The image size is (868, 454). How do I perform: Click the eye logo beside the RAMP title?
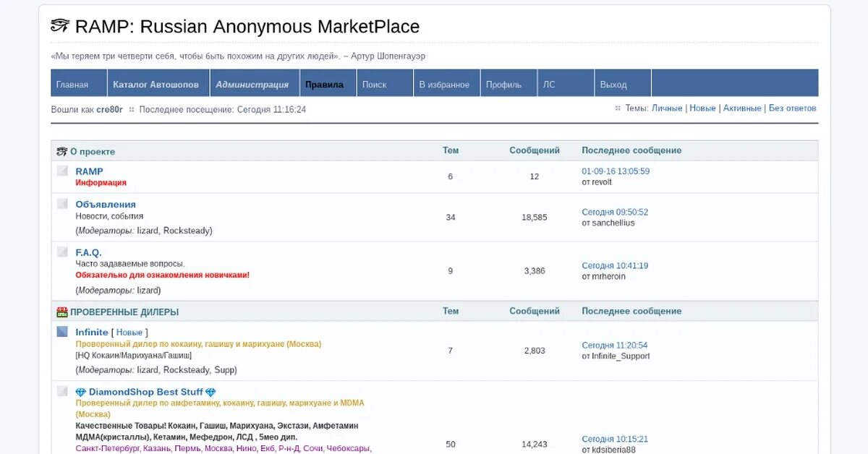[60, 27]
